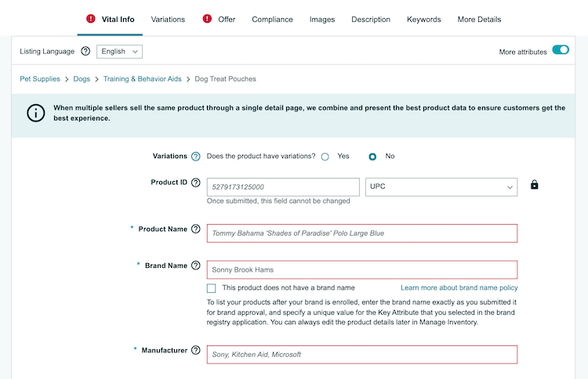
Task: Open the Manufacturer help icon
Action: click(195, 350)
